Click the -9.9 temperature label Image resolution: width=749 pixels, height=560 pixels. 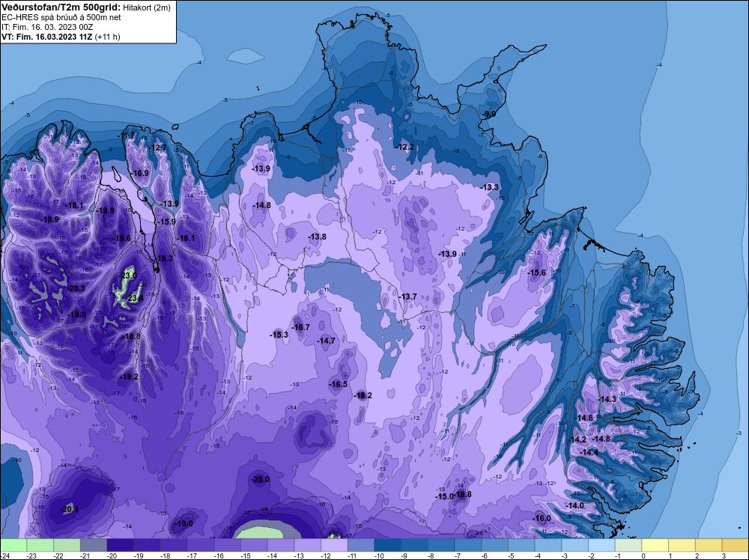pyautogui.click(x=488, y=114)
